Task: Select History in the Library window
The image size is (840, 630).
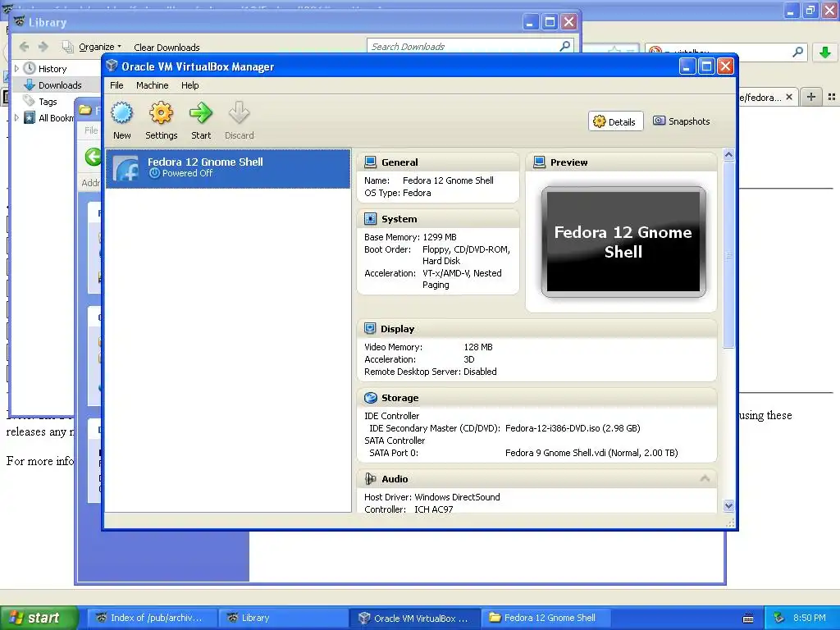Action: (52, 69)
